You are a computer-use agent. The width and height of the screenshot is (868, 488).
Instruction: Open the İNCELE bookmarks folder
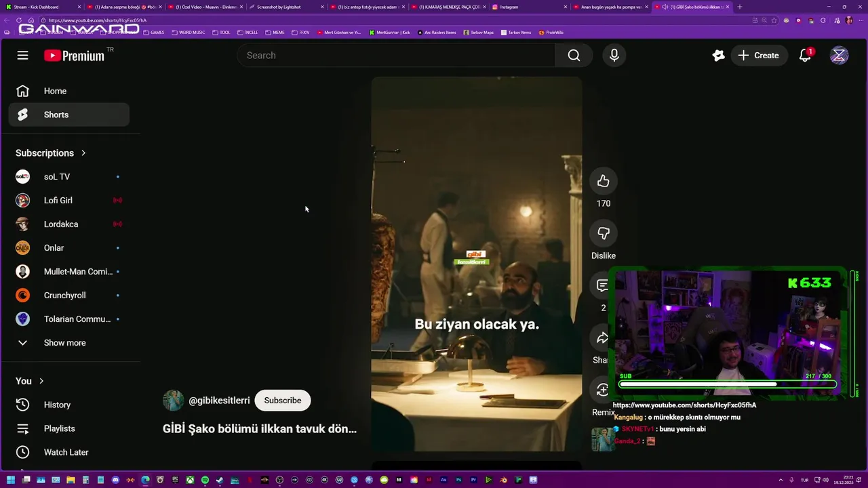pyautogui.click(x=248, y=33)
